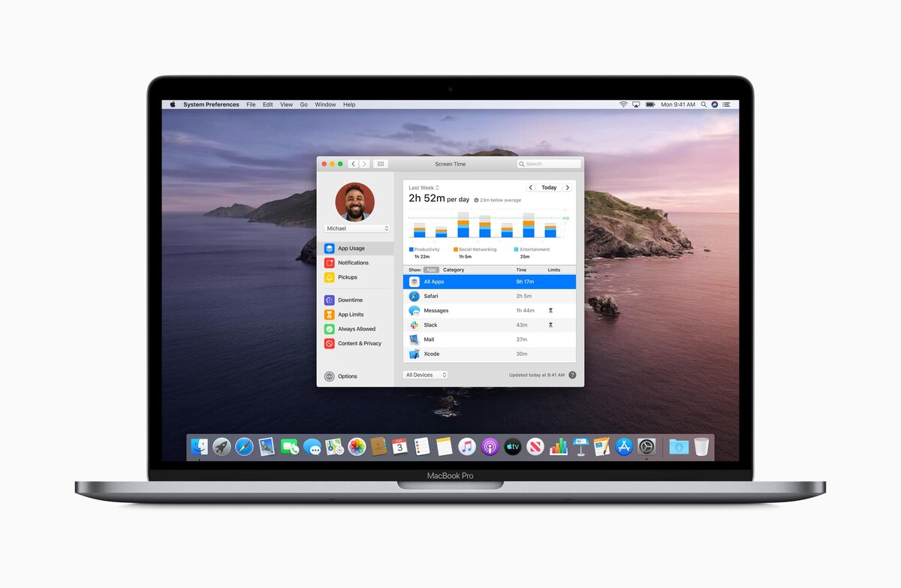Switch the Show control to Category
The height and width of the screenshot is (588, 901).
(x=454, y=270)
